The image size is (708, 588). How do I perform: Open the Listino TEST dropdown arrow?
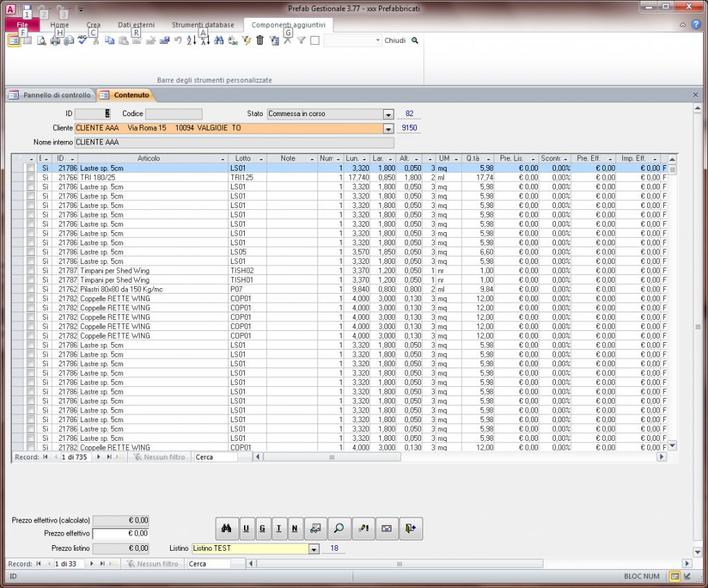[314, 549]
